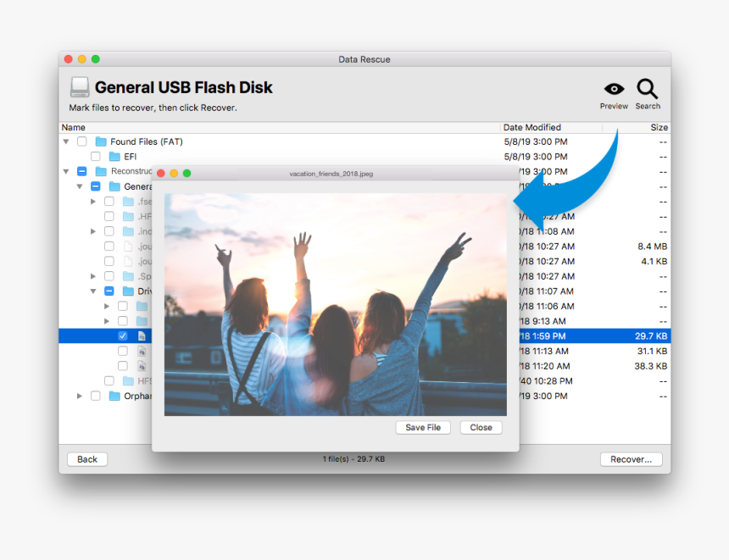Click the EFI folder icon

coord(114,157)
